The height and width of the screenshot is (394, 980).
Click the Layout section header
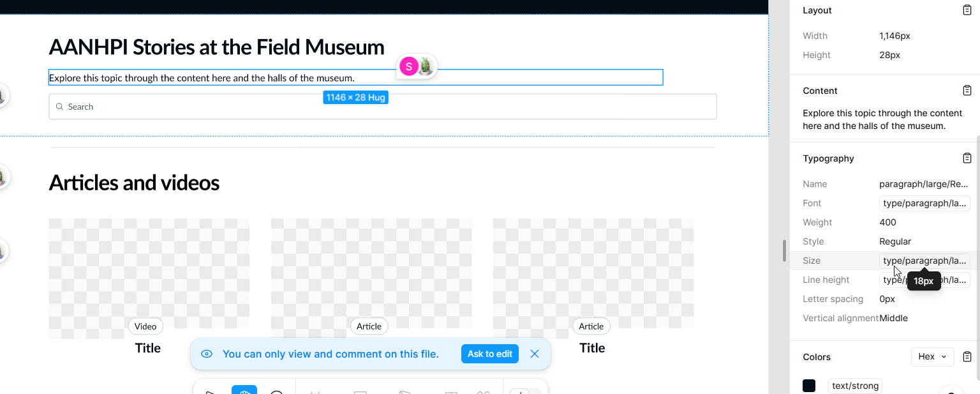817,10
